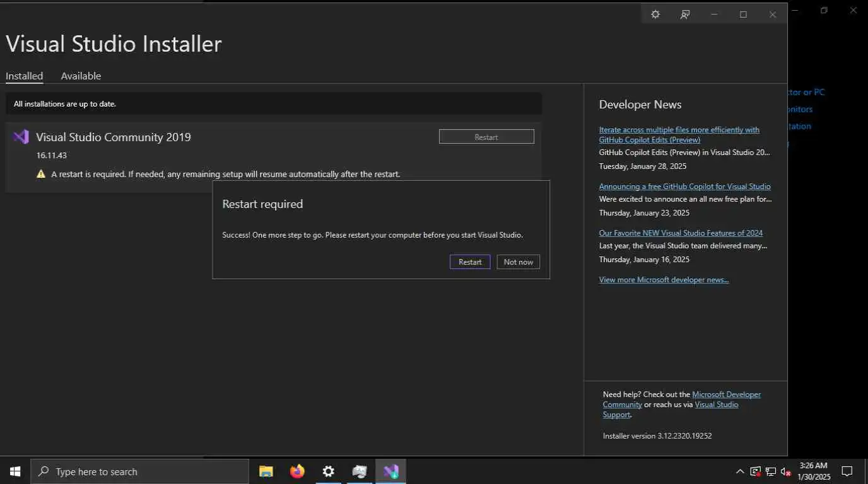Click the version number 16.11.43
This screenshot has width=868, height=484.
[52, 155]
